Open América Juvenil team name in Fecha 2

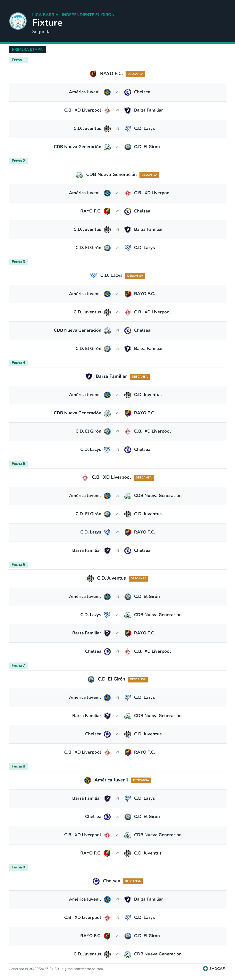[85, 193]
